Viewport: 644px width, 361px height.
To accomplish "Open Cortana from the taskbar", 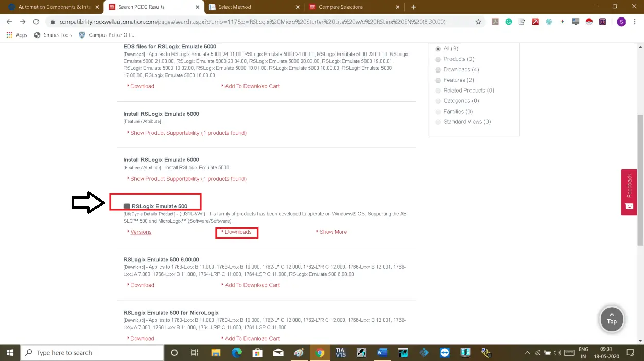I will (174, 353).
